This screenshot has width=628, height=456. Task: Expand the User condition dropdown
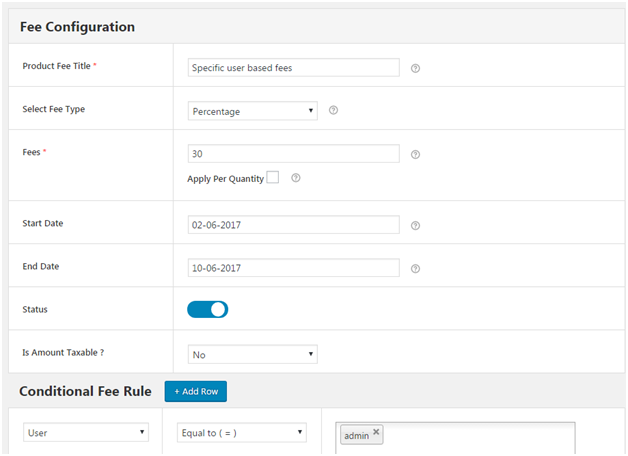point(86,433)
